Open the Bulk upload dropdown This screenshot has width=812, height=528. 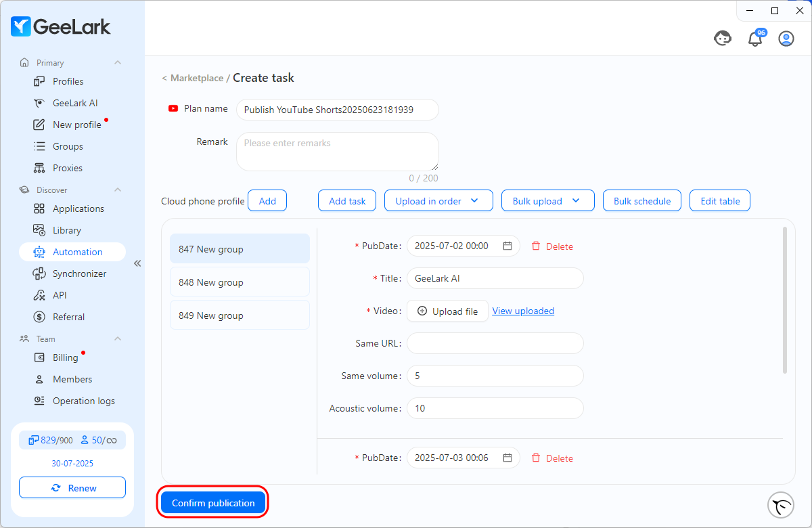(x=547, y=201)
